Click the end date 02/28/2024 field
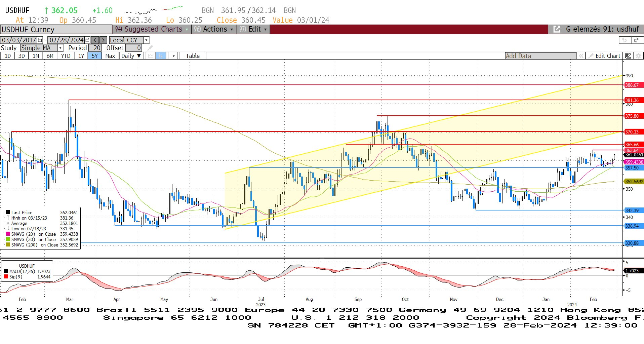 [x=67, y=40]
